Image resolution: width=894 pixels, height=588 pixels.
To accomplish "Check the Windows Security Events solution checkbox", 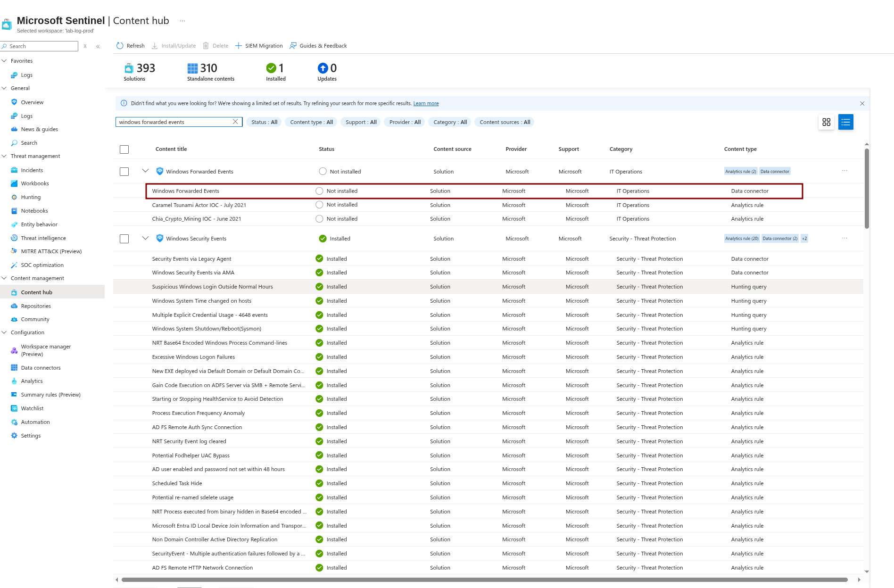I will (x=124, y=239).
